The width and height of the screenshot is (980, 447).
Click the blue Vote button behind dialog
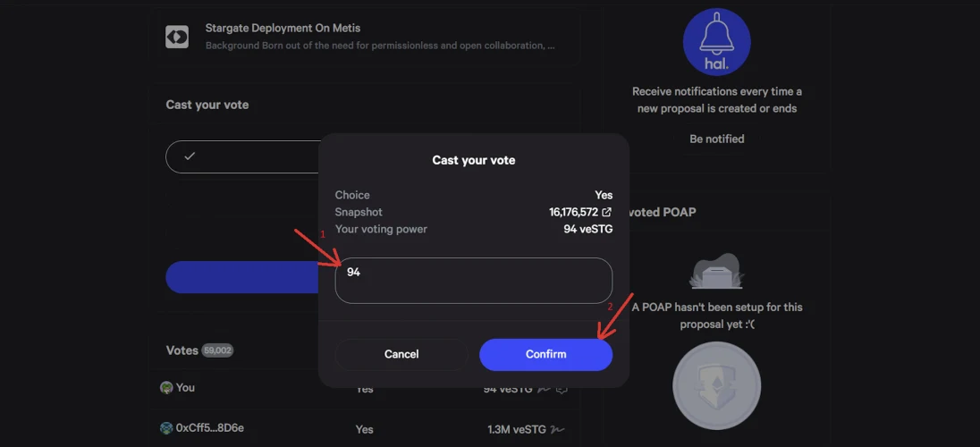242,277
